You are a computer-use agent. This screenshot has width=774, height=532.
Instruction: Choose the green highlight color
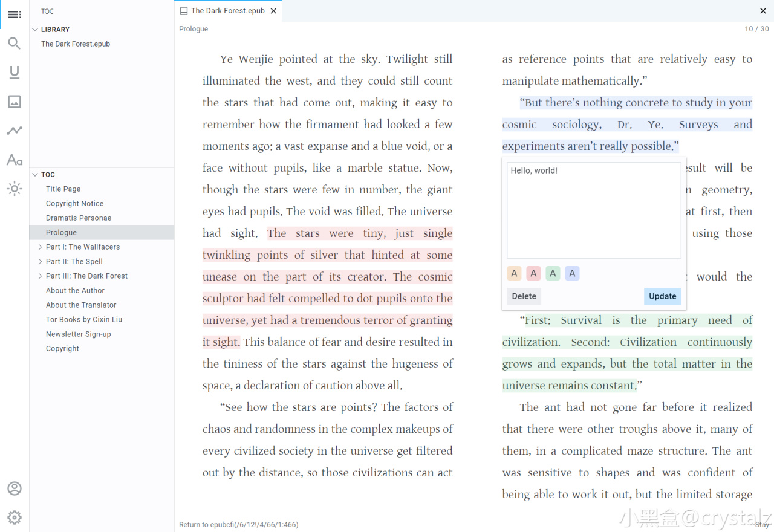[x=553, y=273]
